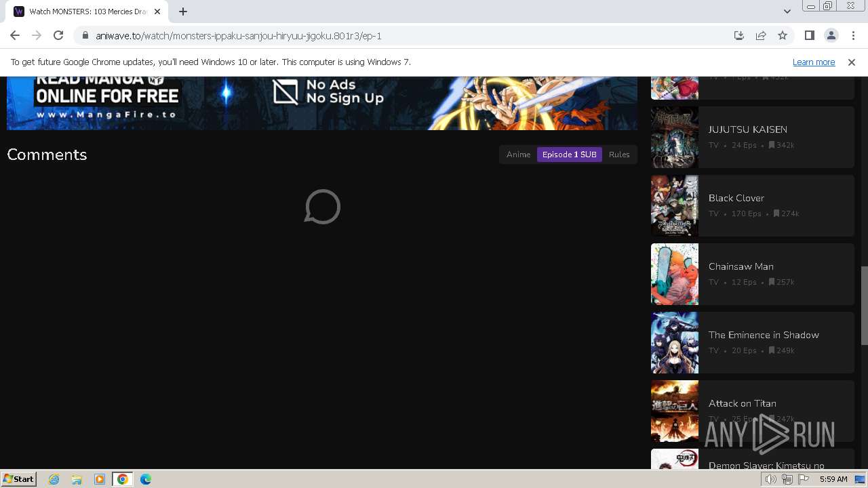This screenshot has height=488, width=868.
Task: Open a new browser tab
Action: [183, 12]
